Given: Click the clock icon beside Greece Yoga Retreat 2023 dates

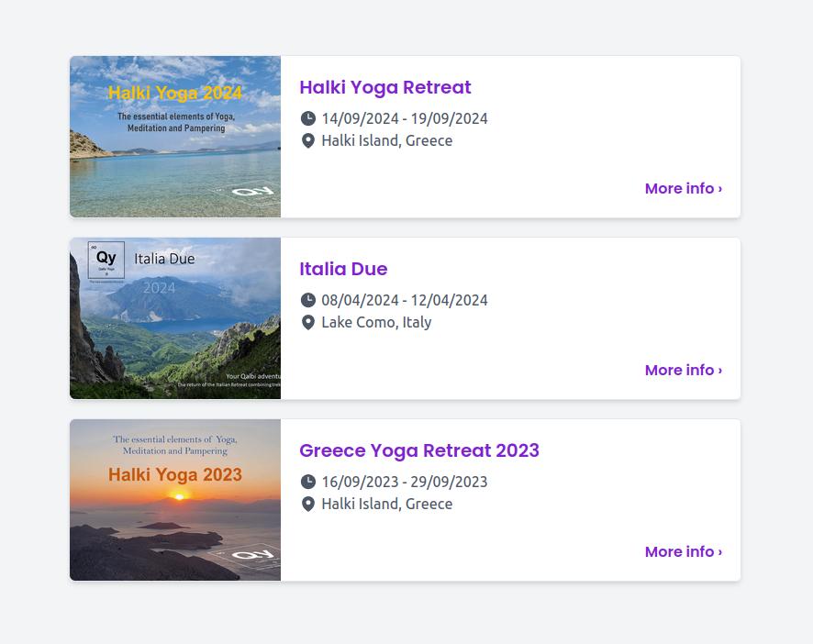Looking at the screenshot, I should 308,482.
